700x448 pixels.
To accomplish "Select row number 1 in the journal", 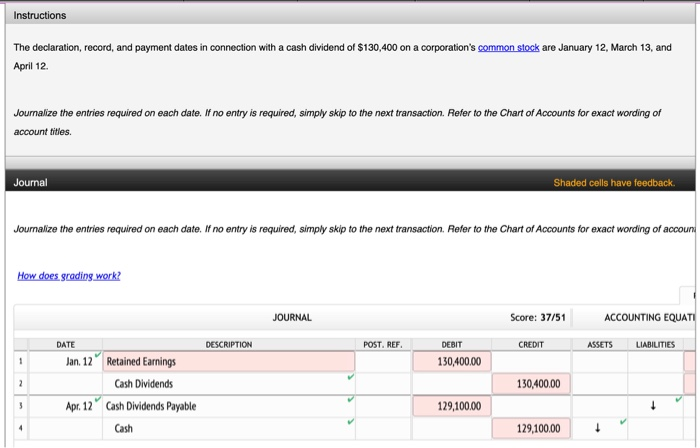I will [x=21, y=361].
